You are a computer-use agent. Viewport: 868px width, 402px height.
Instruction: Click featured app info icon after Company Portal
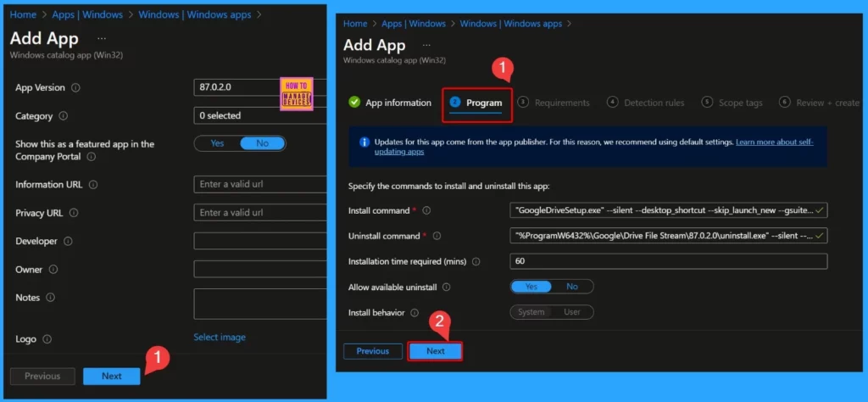(92, 157)
